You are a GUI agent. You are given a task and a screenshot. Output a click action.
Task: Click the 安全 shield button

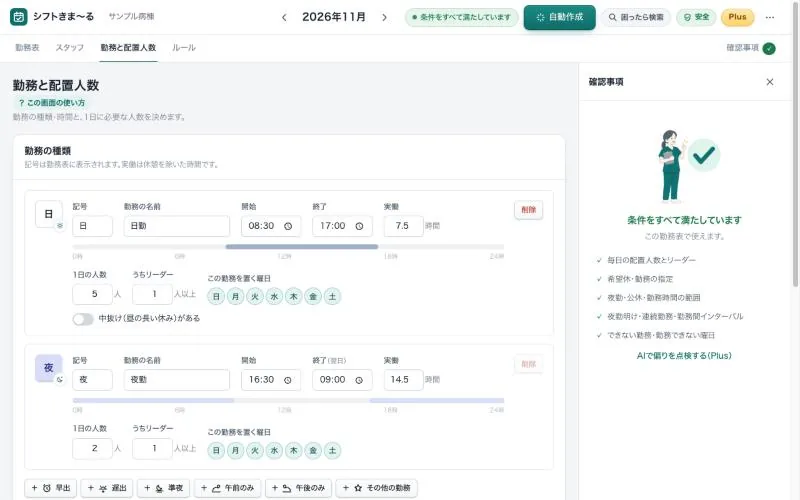(x=696, y=17)
